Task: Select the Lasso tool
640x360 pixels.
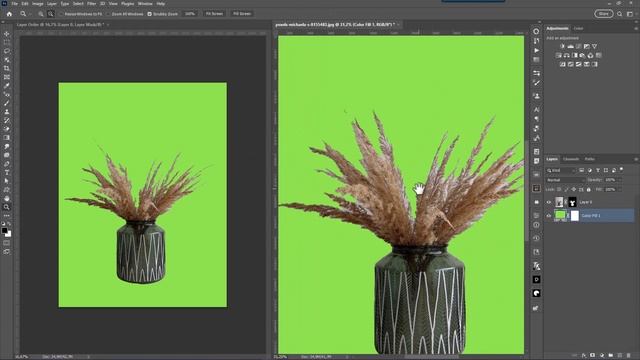Action: (7, 51)
